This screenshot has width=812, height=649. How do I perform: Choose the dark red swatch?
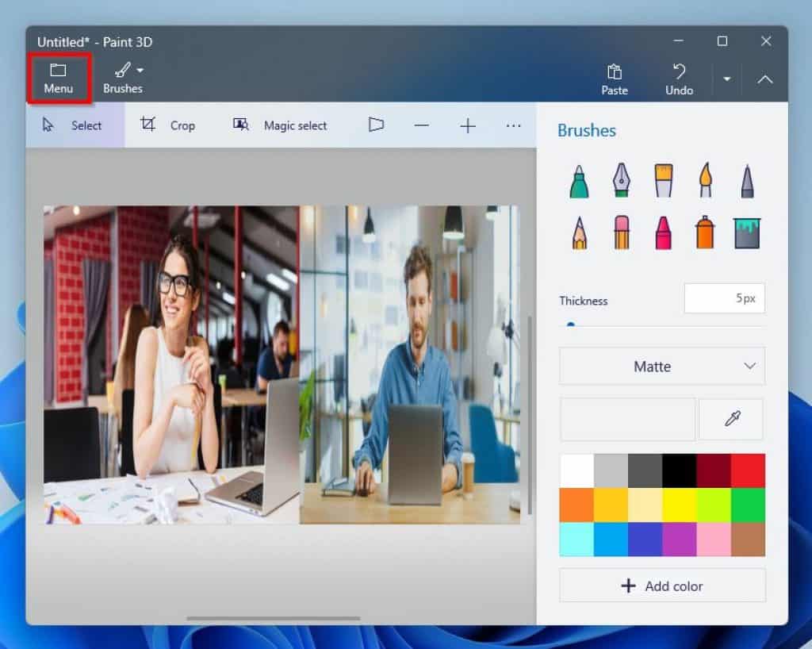pos(714,470)
